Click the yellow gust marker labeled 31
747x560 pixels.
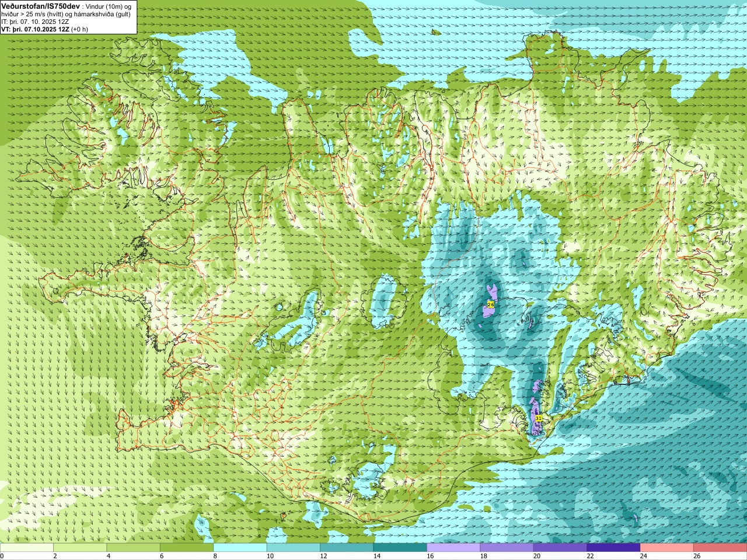539,418
